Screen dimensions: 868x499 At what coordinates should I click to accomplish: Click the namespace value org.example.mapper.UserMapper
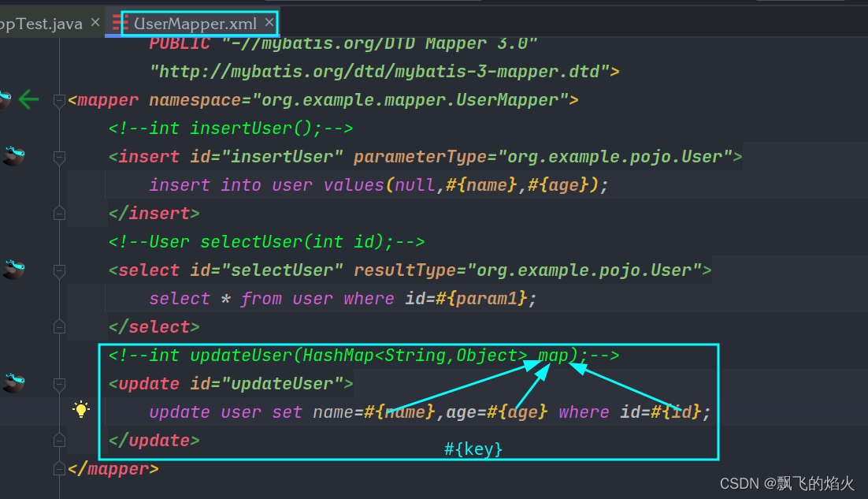(x=410, y=100)
